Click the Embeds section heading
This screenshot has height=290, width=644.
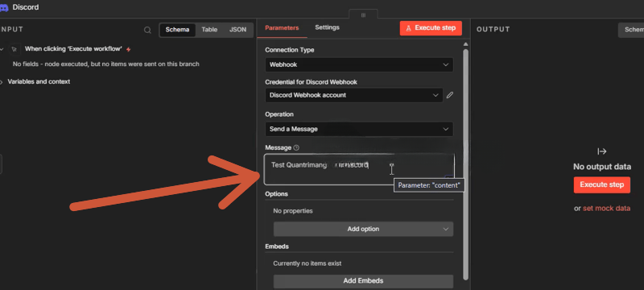pyautogui.click(x=277, y=246)
